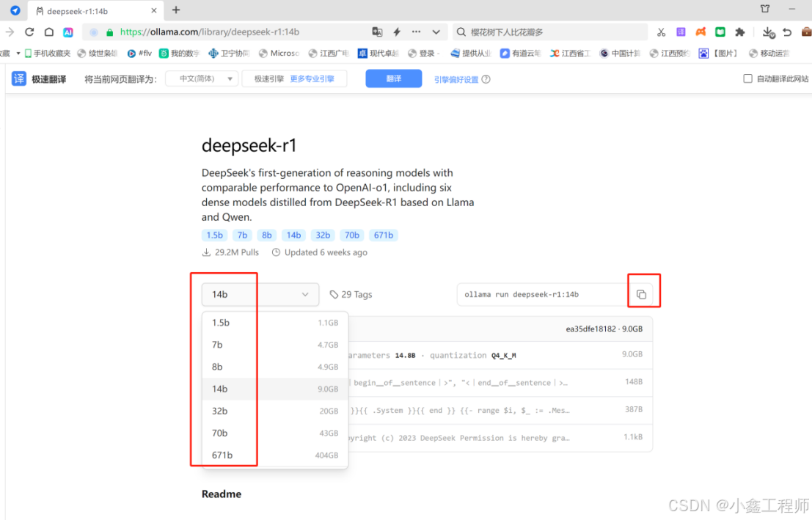Click the forward navigation arrow
The width and height of the screenshot is (812, 520).
click(x=10, y=32)
